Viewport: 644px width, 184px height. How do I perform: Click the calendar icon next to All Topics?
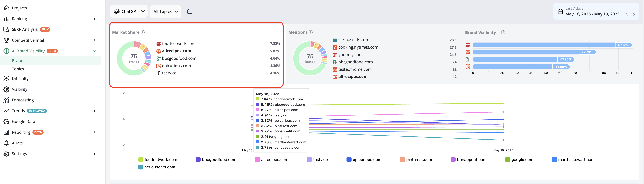190,11
